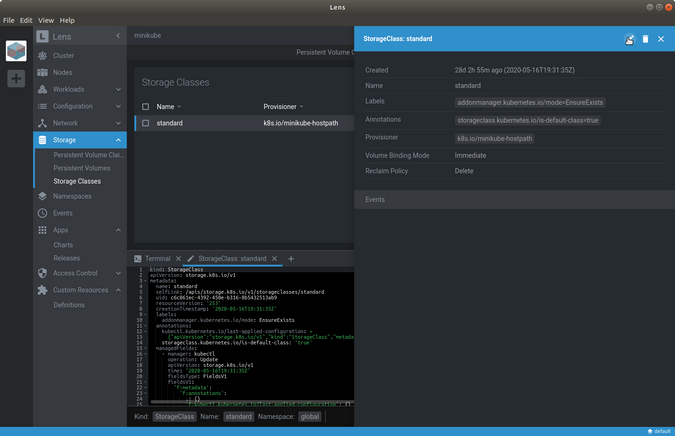Go to Persistent Volumes
Image resolution: width=675 pixels, height=436 pixels.
click(x=82, y=168)
